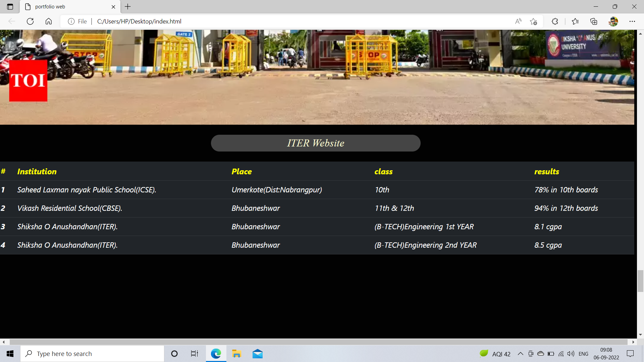Click the Type here to search box

coord(92,353)
